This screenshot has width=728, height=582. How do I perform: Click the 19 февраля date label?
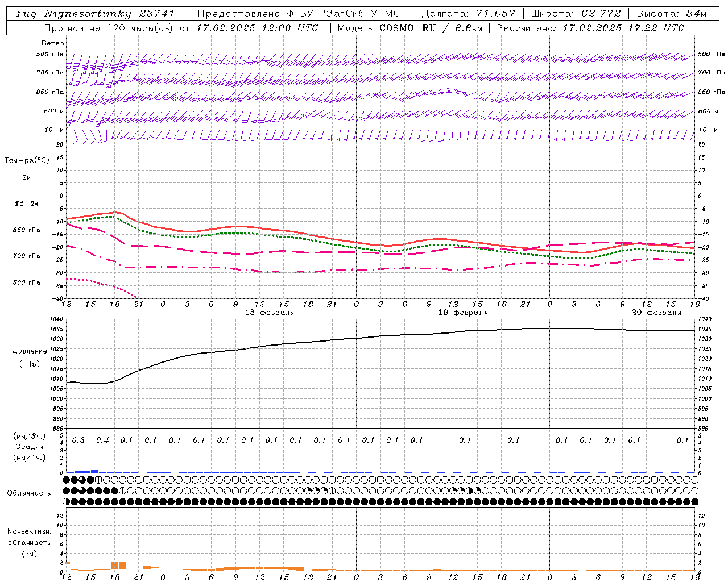pyautogui.click(x=463, y=313)
